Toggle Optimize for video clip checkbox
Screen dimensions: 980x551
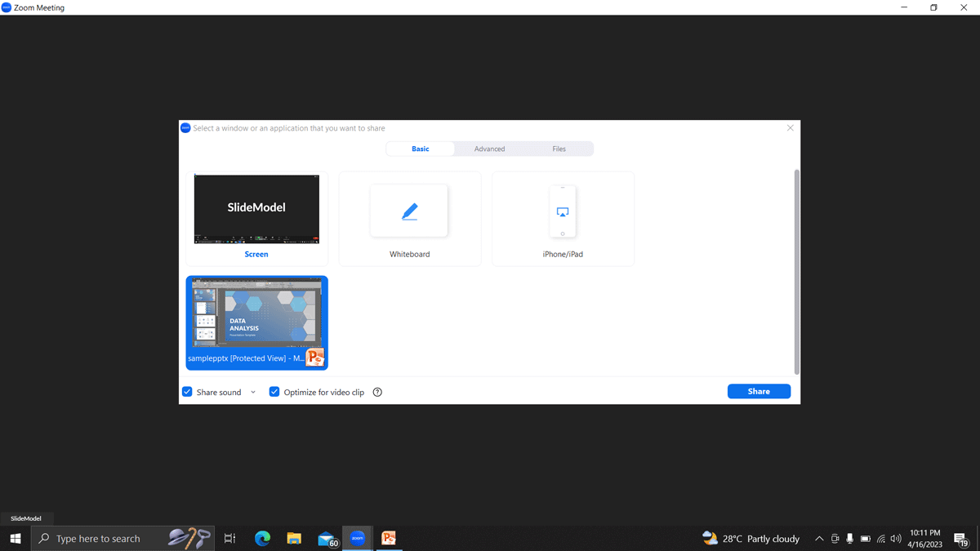pos(274,392)
